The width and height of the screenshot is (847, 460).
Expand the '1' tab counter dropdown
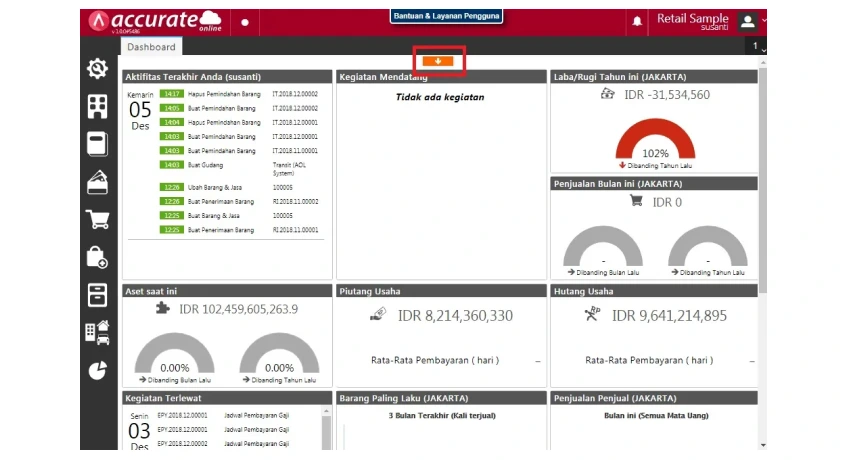pos(758,46)
